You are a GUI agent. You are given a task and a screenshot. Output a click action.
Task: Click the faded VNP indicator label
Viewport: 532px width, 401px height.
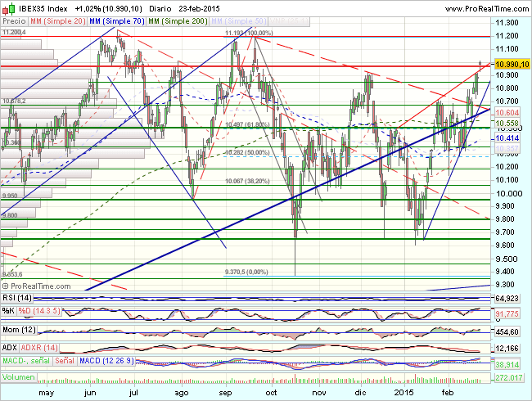289,21
